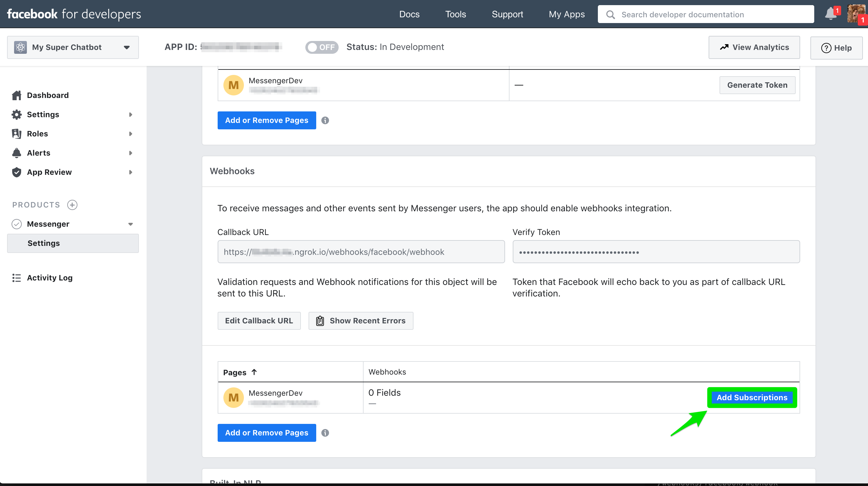Viewport: 868px width, 486px height.
Task: Click the '0 Fields' webhooks cell
Action: click(x=384, y=393)
